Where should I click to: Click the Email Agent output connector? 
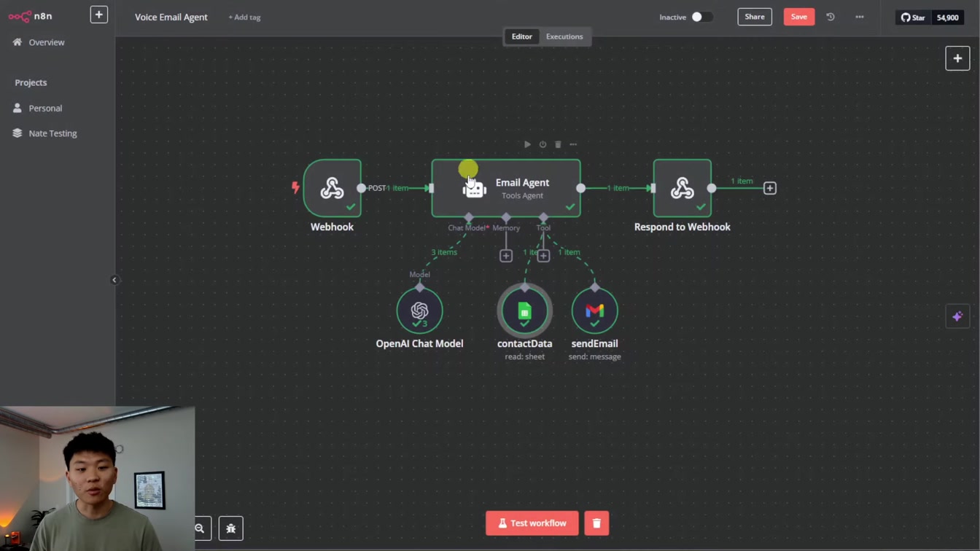point(580,188)
